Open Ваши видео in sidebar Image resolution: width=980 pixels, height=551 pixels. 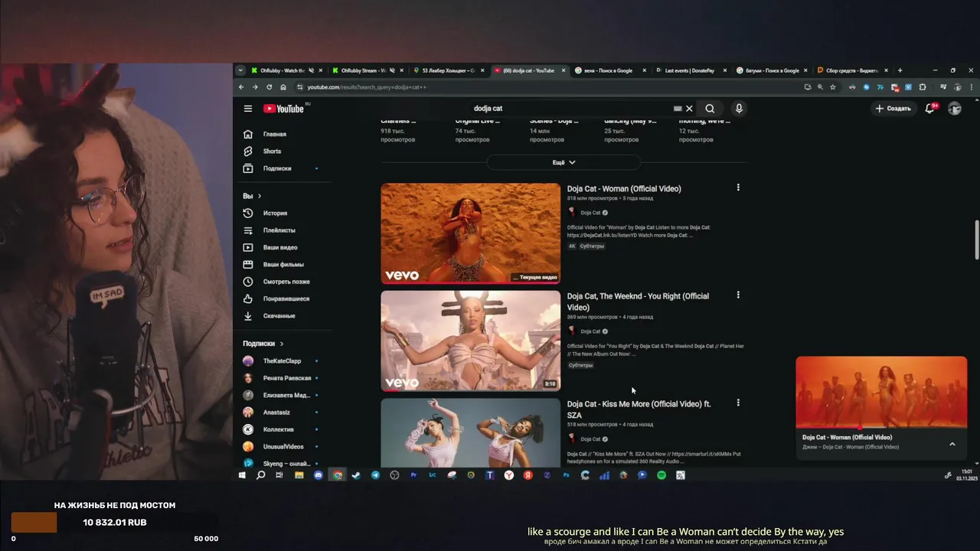(x=280, y=247)
